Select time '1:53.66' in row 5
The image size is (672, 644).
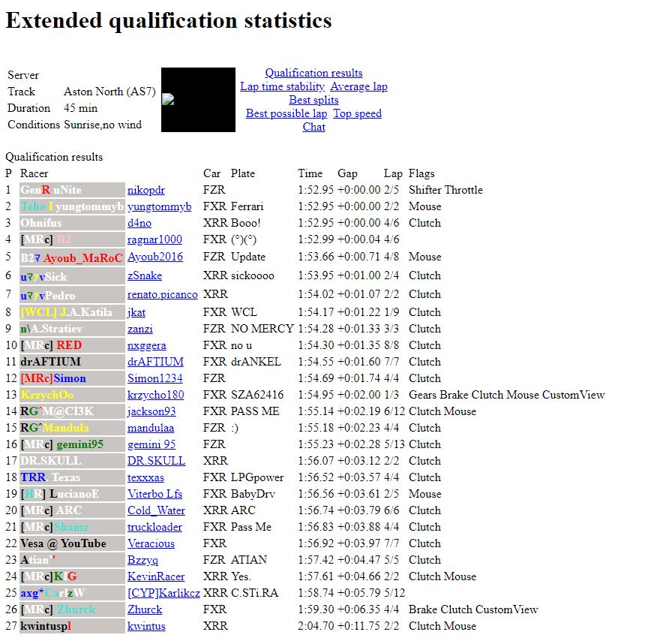click(x=316, y=257)
